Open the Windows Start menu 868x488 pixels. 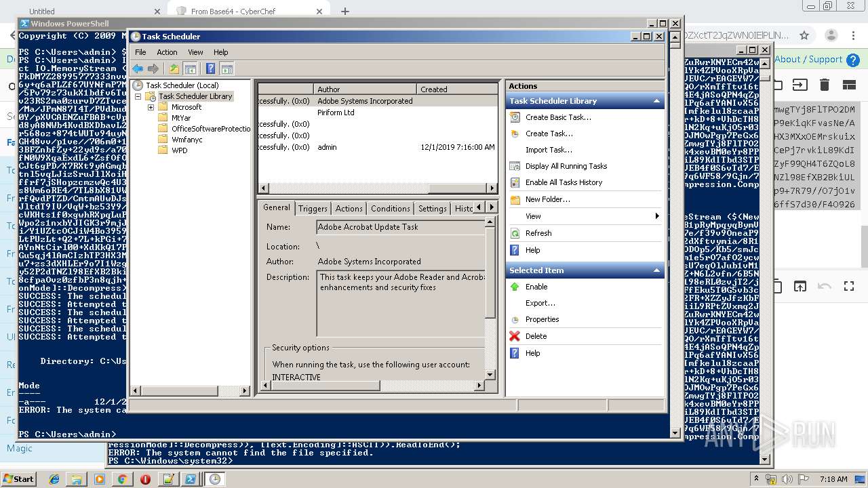[18, 479]
